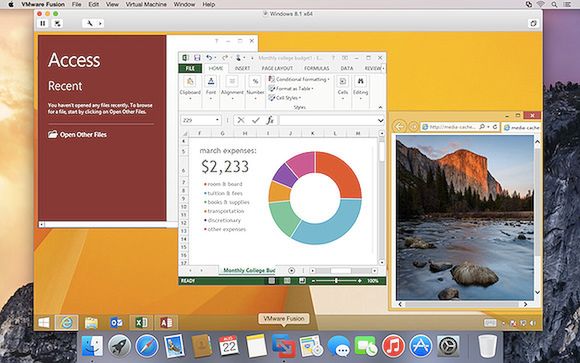Redo the action in Excel toolbar
580x363 pixels.
tap(225, 58)
